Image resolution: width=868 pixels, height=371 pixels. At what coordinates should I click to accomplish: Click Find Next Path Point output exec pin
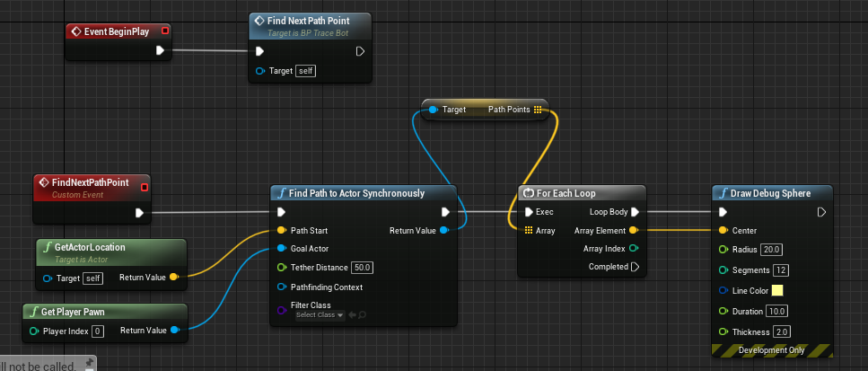point(360,51)
